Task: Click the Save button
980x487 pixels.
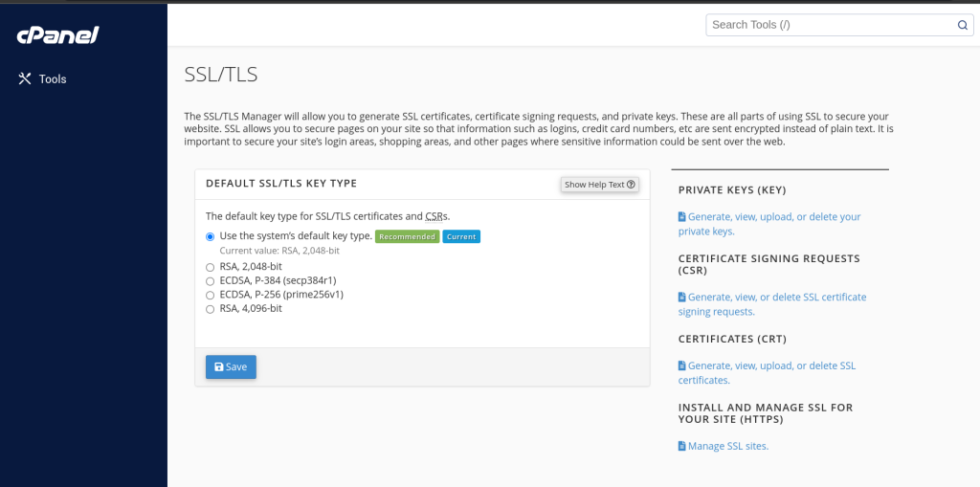Action: [231, 367]
